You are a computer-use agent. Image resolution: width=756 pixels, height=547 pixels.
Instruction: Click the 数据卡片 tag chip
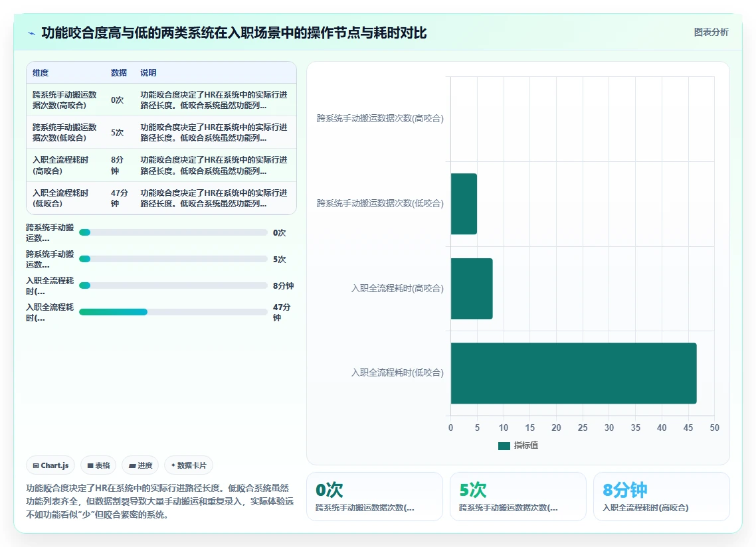tap(189, 465)
